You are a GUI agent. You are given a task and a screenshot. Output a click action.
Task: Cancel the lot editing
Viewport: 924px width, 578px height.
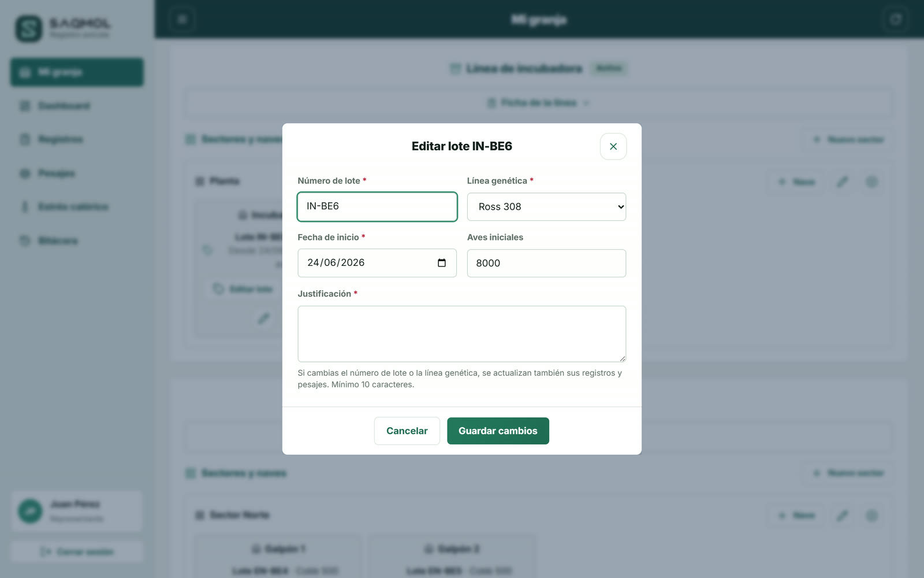coord(407,431)
